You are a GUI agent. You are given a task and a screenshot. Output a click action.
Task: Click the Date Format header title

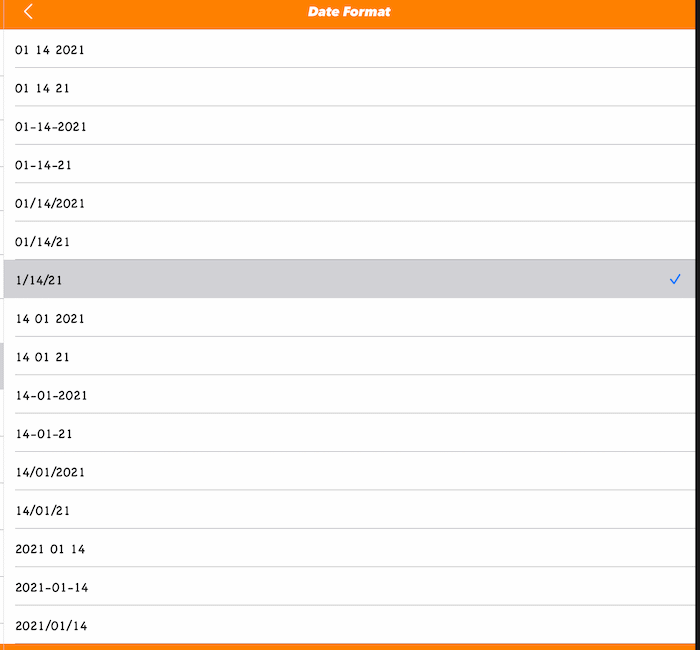(349, 12)
